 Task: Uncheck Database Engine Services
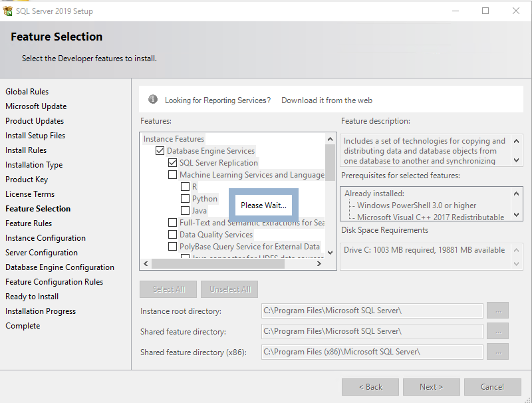pos(160,151)
